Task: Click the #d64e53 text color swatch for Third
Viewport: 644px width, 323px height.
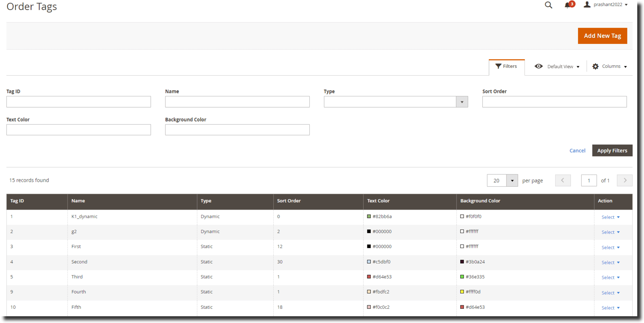Action: [369, 277]
